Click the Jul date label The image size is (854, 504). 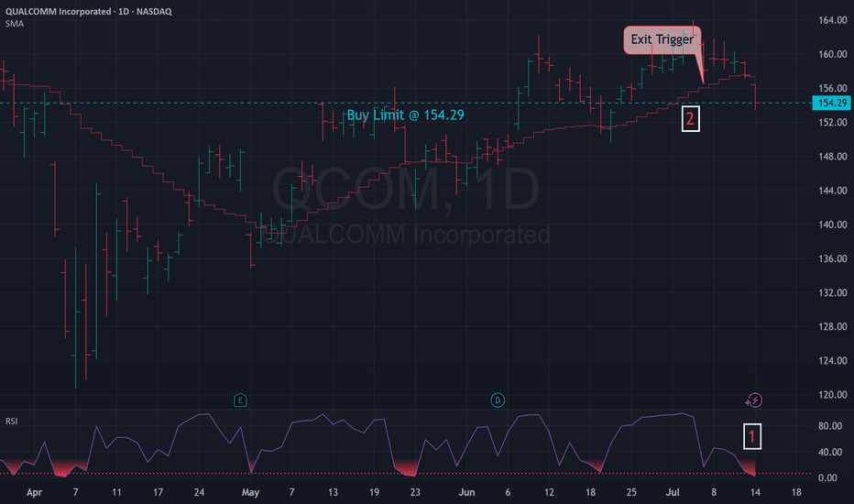tap(673, 493)
